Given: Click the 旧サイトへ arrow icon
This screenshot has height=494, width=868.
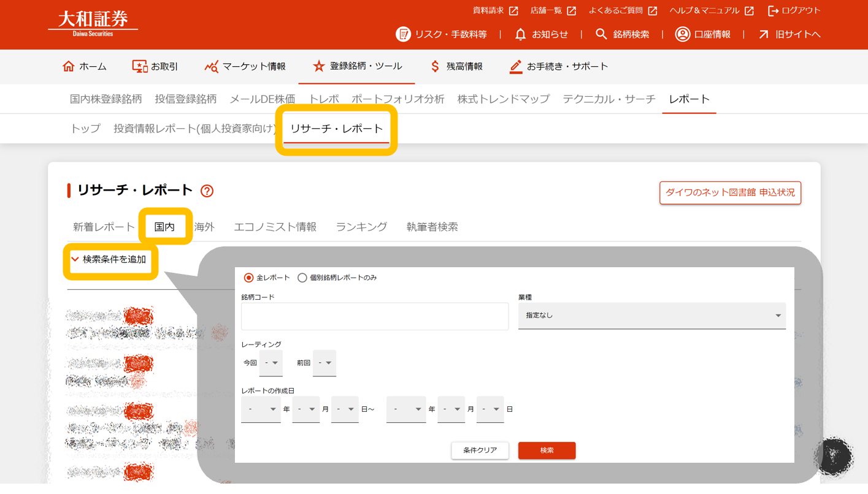Looking at the screenshot, I should pyautogui.click(x=764, y=34).
